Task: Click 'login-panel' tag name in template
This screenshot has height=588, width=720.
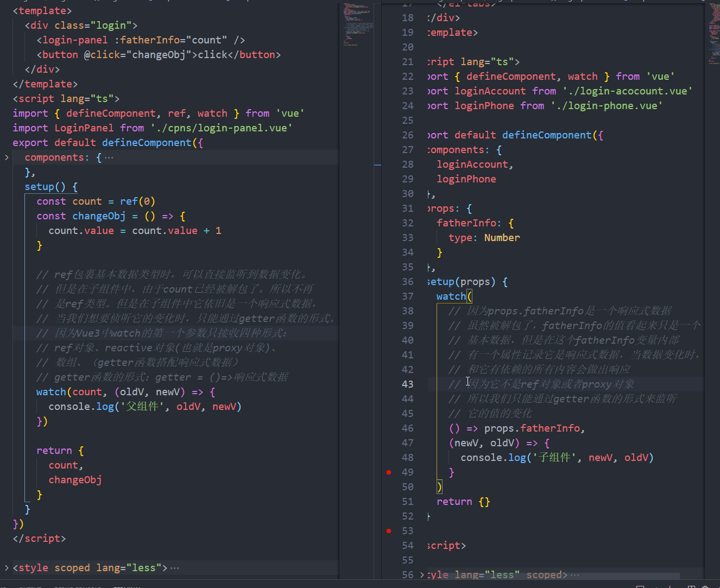Action: tap(75, 40)
